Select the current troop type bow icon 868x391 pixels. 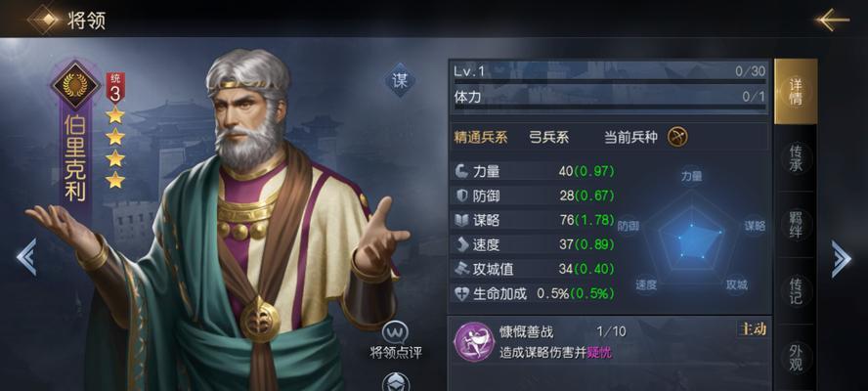tap(677, 137)
